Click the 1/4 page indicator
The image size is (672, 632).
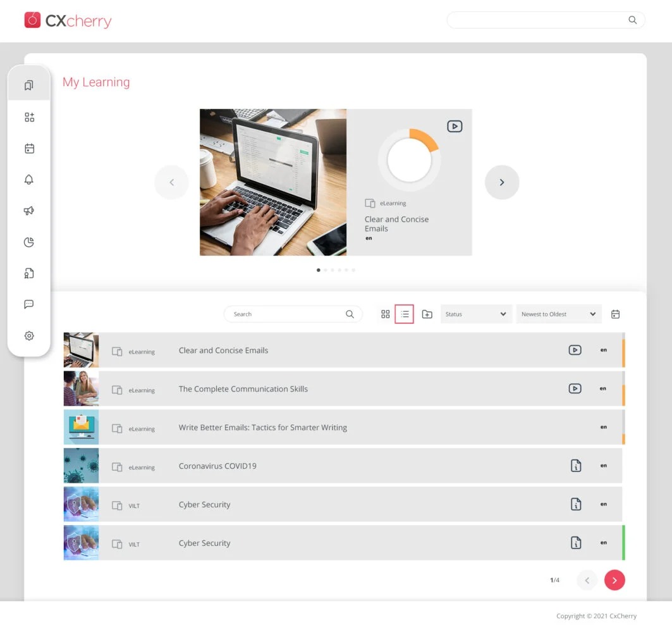point(554,580)
